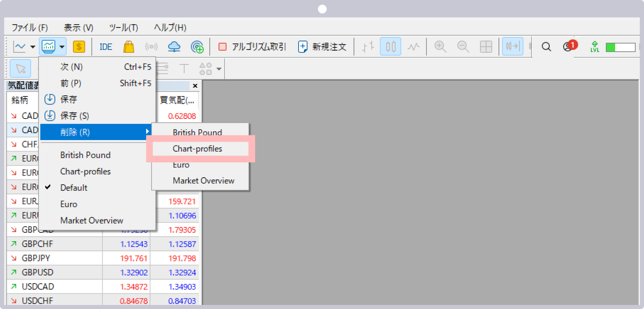Open search with the magnifying glass icon
The width and height of the screenshot is (644, 309).
click(546, 47)
